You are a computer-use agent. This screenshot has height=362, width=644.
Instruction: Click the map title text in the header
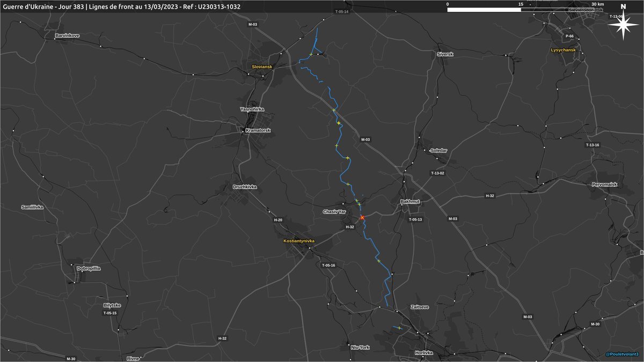click(121, 6)
